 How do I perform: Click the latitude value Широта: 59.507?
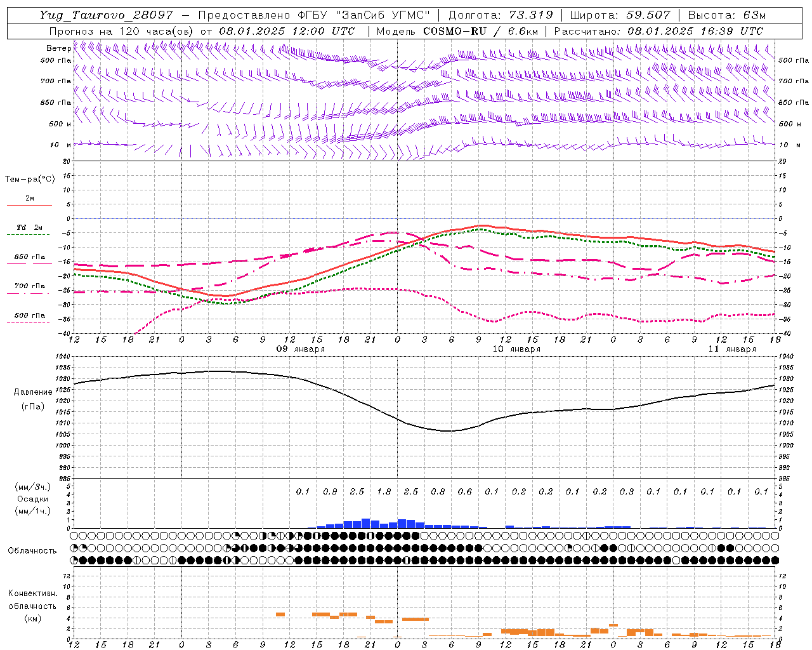pos(620,15)
